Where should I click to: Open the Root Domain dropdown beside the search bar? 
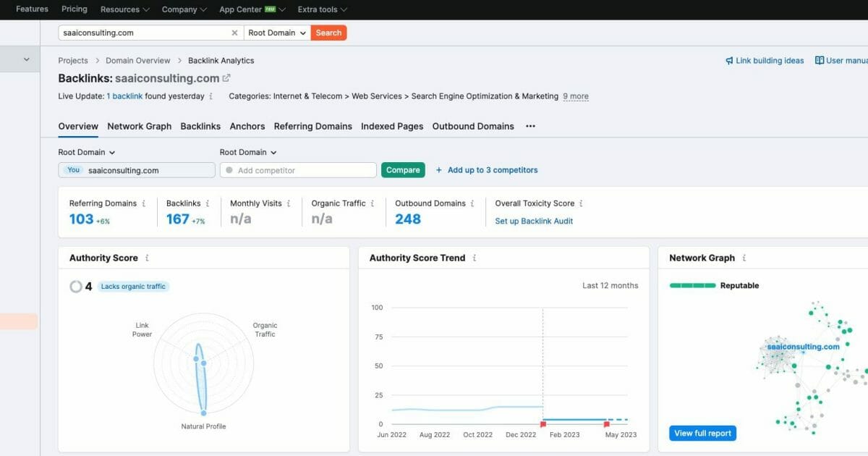click(276, 33)
